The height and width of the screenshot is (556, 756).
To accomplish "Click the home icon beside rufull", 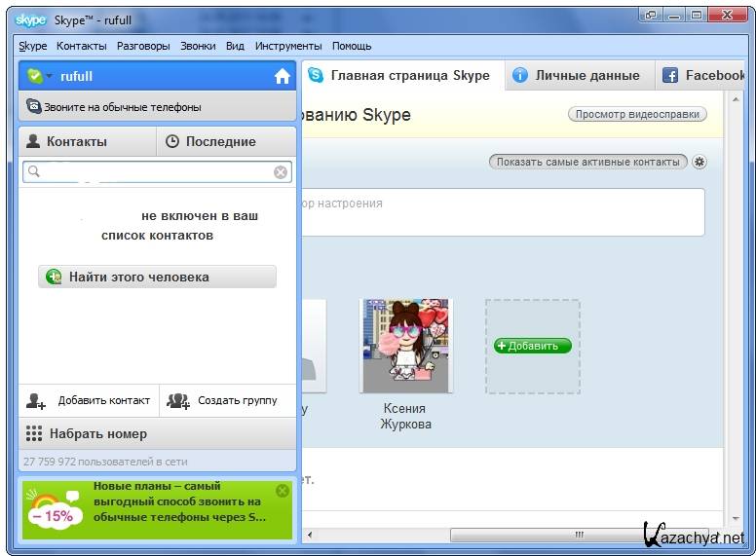I will pyautogui.click(x=283, y=76).
